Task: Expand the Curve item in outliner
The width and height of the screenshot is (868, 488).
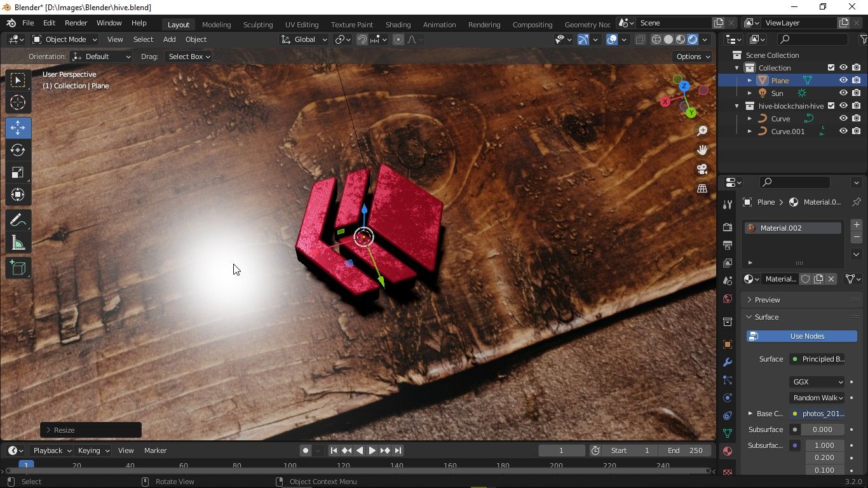Action: [x=750, y=119]
